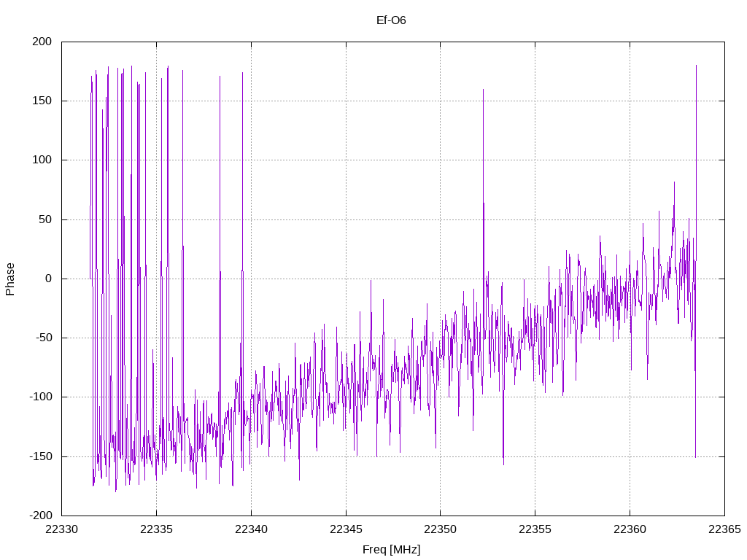Click the 100 y-axis tick label
The image size is (747, 560).
(42, 160)
